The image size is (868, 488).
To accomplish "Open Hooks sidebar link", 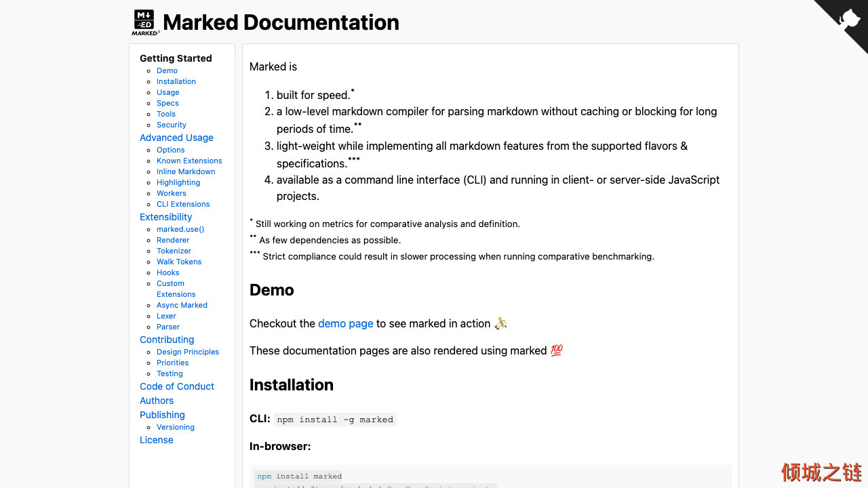I will point(168,272).
